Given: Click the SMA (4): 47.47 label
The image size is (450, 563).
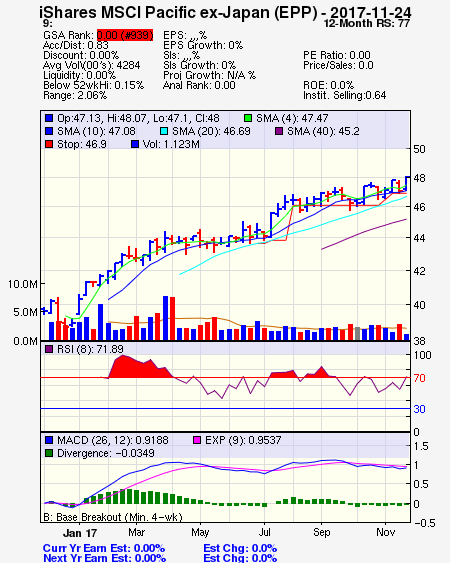Looking at the screenshot, I should coord(292,118).
